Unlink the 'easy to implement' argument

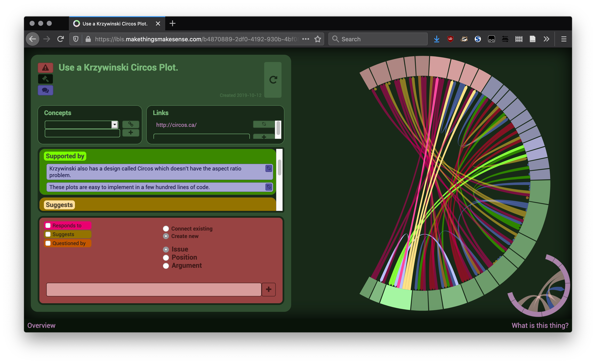(269, 187)
